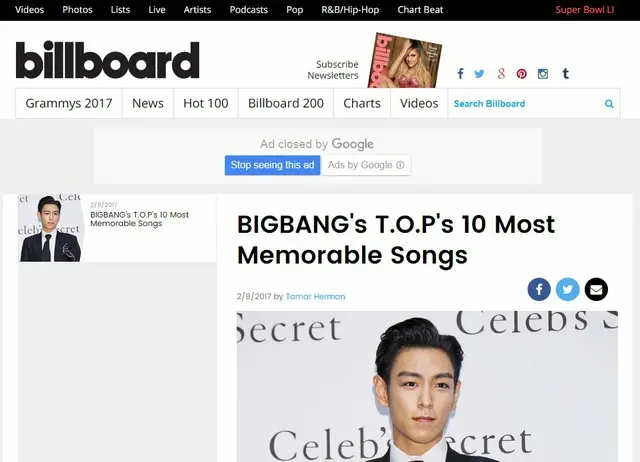Screen dimensions: 640x462
Task: Open the Hot 100 menu tab
Action: point(206,103)
